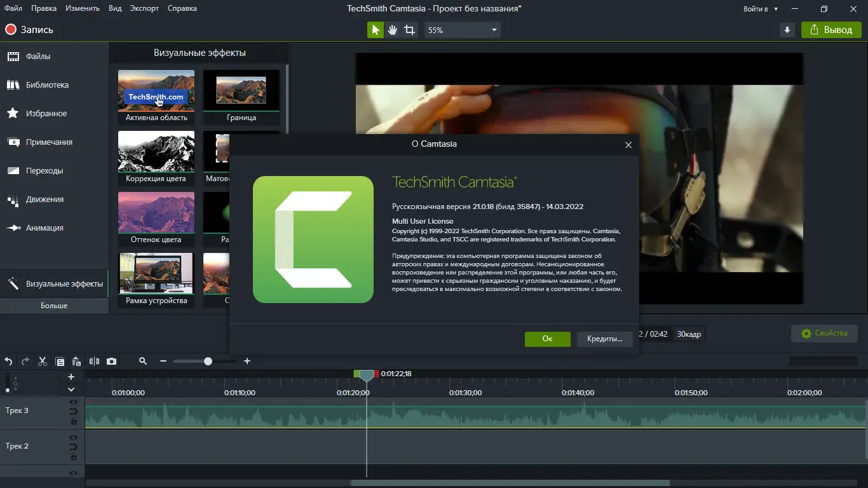Collapse track height with the down chevron
This screenshot has width=868, height=488.
pos(71,389)
